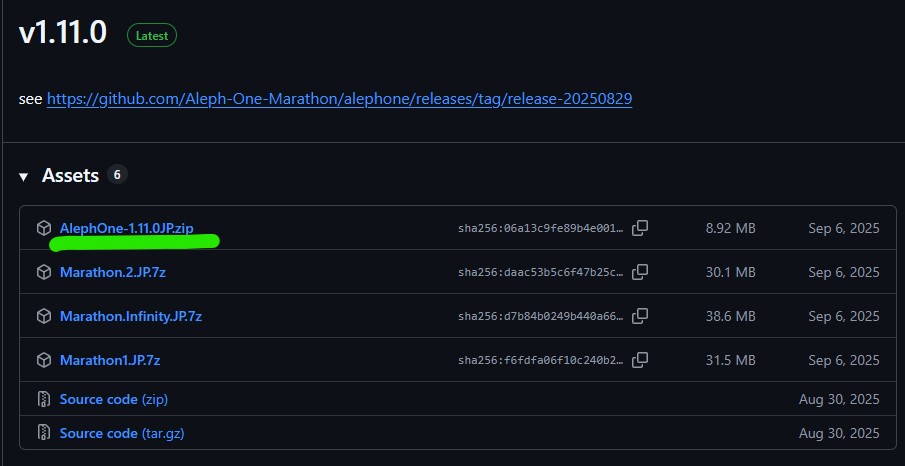Click the green Latest badge
Image resolution: width=905 pixels, height=466 pixels.
coord(151,35)
